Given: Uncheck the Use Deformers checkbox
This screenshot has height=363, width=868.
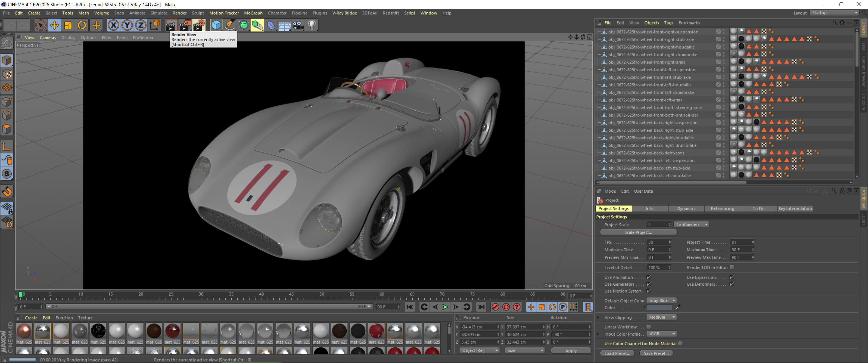Looking at the screenshot, I should pos(731,284).
